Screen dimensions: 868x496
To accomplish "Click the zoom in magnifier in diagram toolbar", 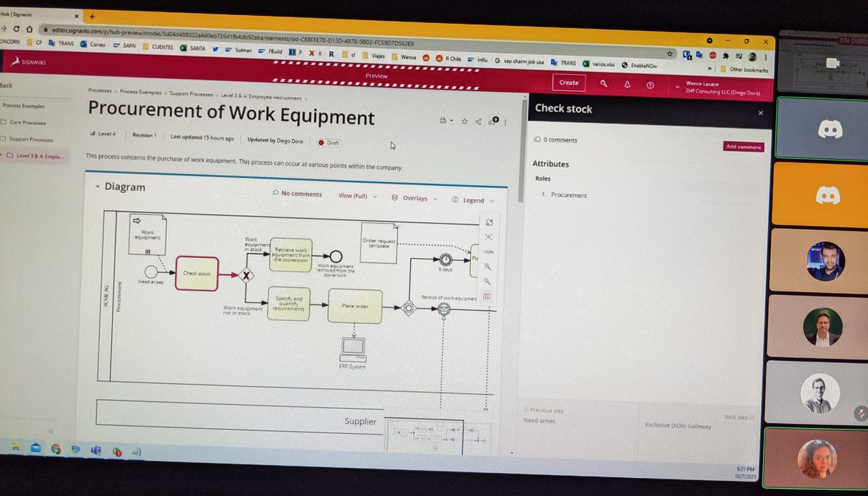I will point(488,266).
